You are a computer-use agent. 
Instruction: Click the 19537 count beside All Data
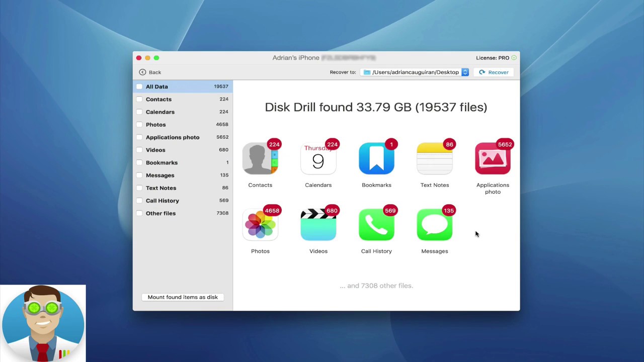tap(221, 86)
